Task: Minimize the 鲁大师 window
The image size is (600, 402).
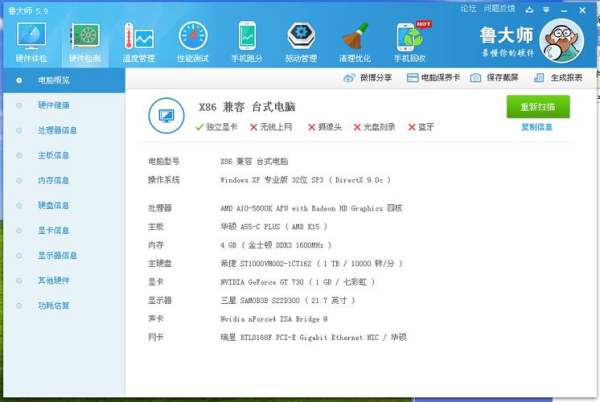Action: (564, 10)
